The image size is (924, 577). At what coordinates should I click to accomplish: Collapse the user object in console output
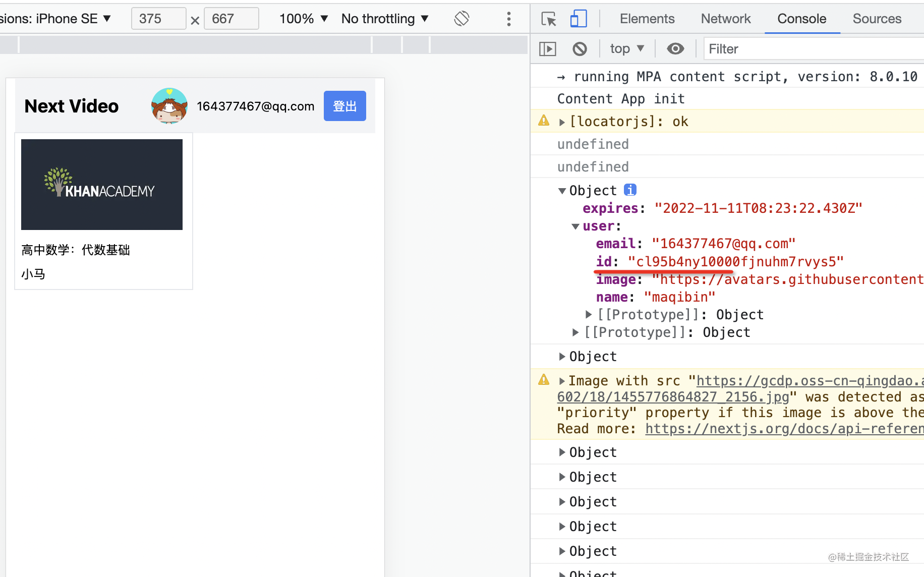click(x=575, y=226)
